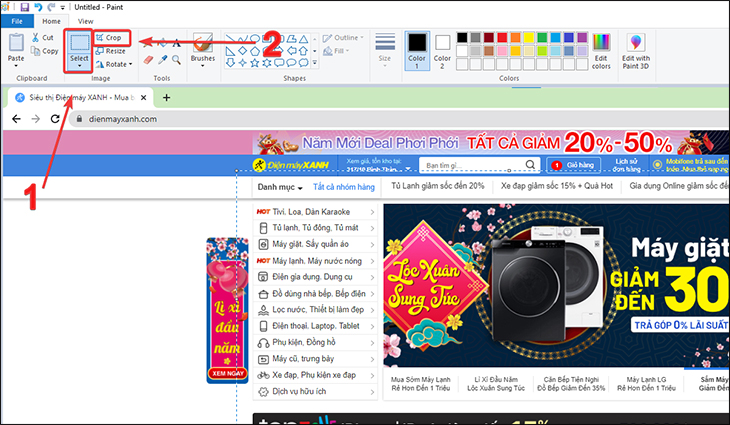Open Tủ Lạnh giảm sốc đến 20% link

(438, 186)
